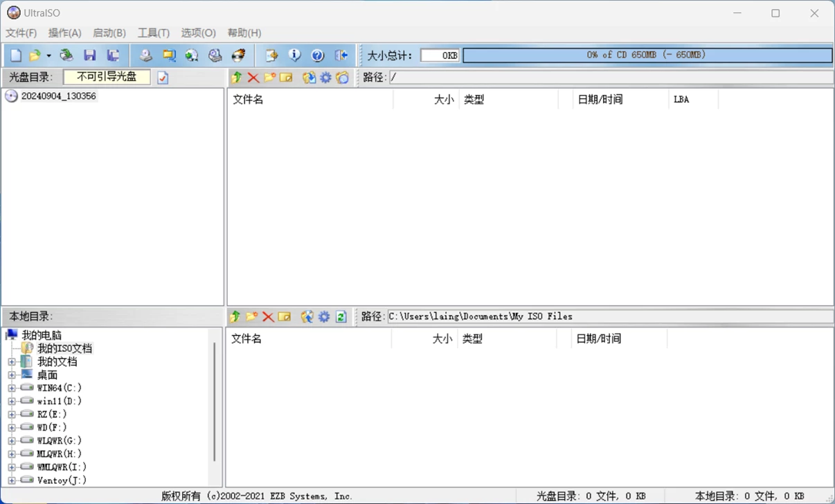Viewport: 835px width, 504px height.
Task: Click the red X delete icon in disc panel
Action: (253, 78)
